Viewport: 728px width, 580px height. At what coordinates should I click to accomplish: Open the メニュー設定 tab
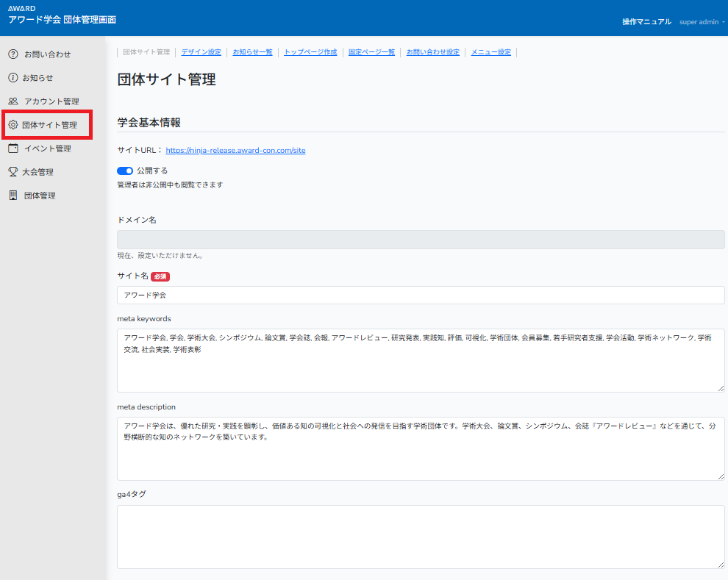click(490, 52)
